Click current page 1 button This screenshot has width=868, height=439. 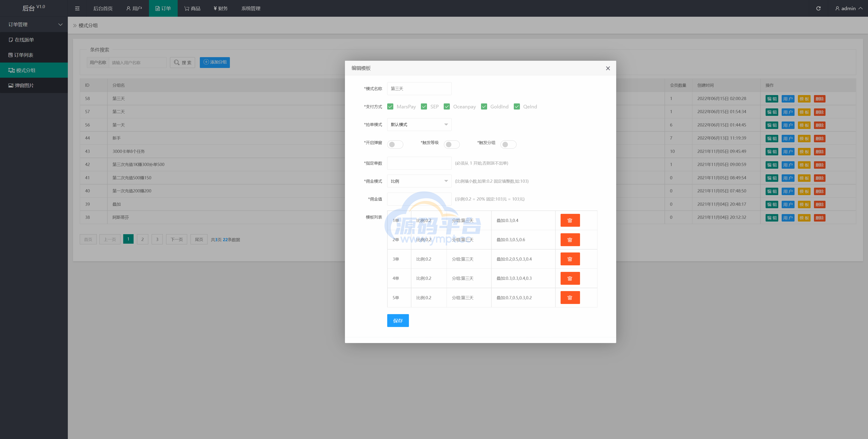[128, 239]
